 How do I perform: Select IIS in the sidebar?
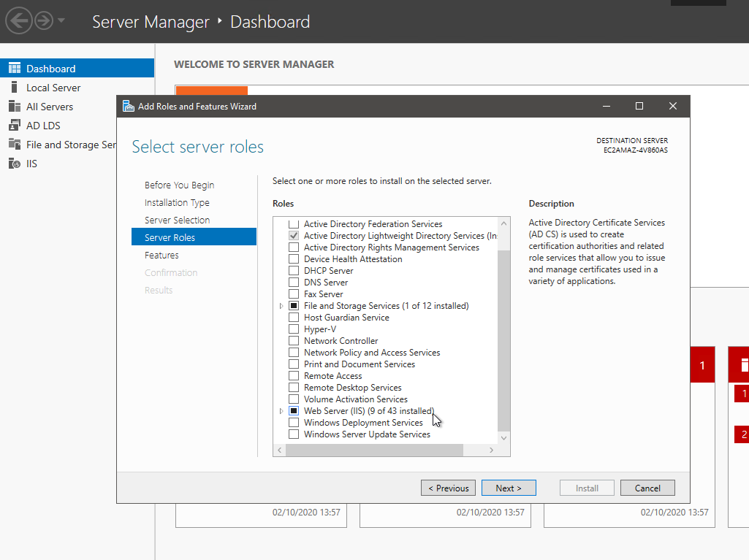coord(29,163)
